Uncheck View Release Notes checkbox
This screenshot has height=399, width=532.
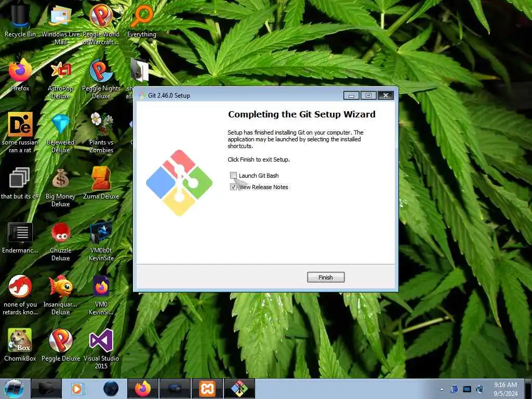pyautogui.click(x=233, y=187)
